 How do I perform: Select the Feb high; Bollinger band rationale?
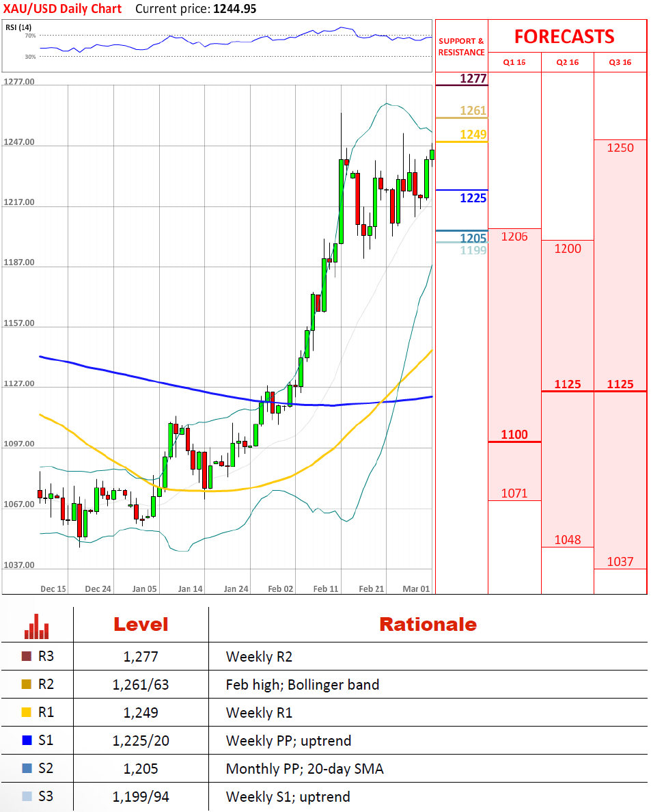303,685
